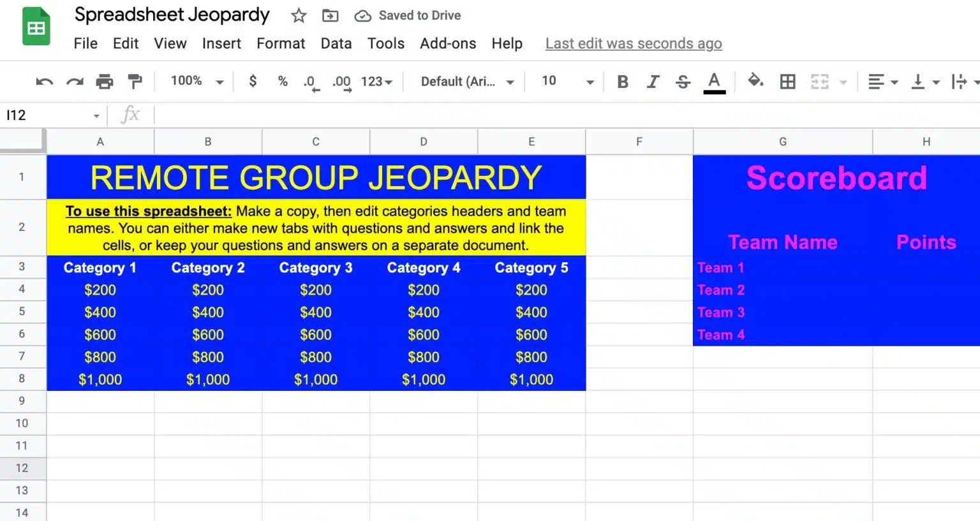Viewport: 980px width, 521px height.
Task: Open the Format menu
Action: 281,43
